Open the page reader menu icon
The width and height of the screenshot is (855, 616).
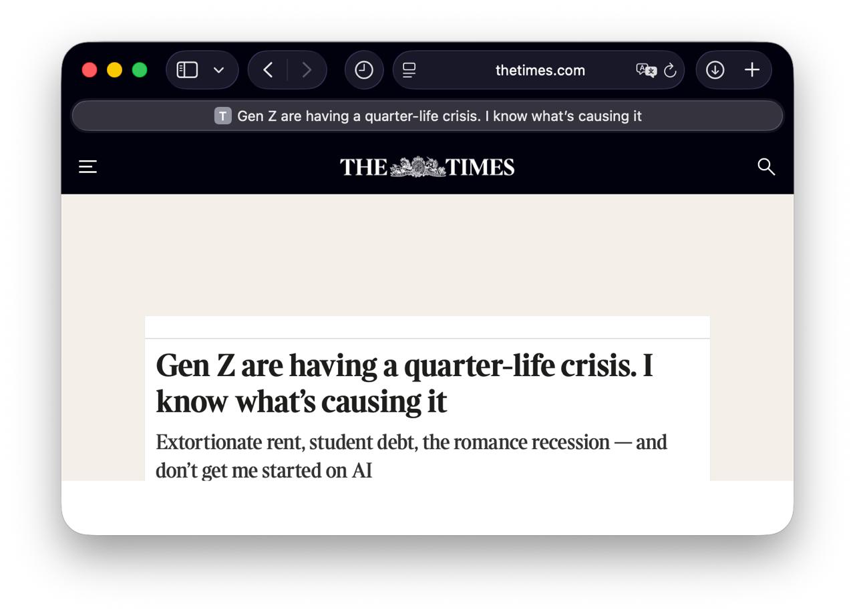tap(409, 70)
